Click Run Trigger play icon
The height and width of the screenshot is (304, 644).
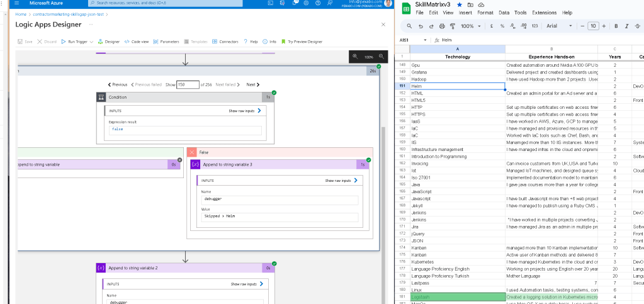[x=64, y=42]
